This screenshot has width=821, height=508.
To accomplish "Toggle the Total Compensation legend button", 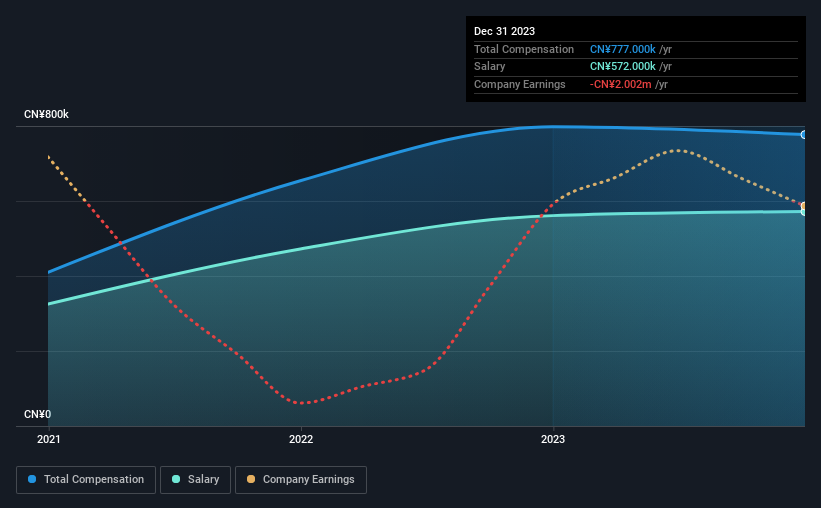I will (86, 480).
